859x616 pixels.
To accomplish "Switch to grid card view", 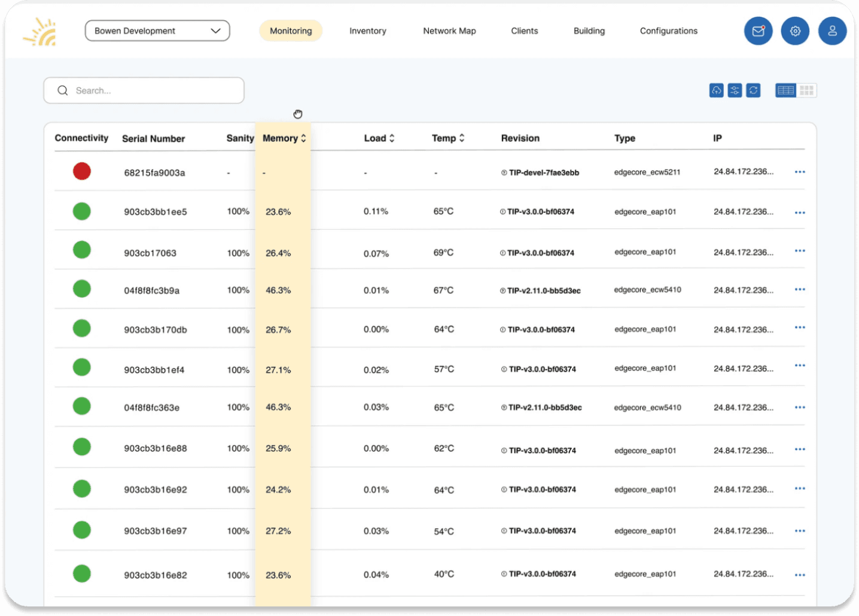I will [806, 90].
